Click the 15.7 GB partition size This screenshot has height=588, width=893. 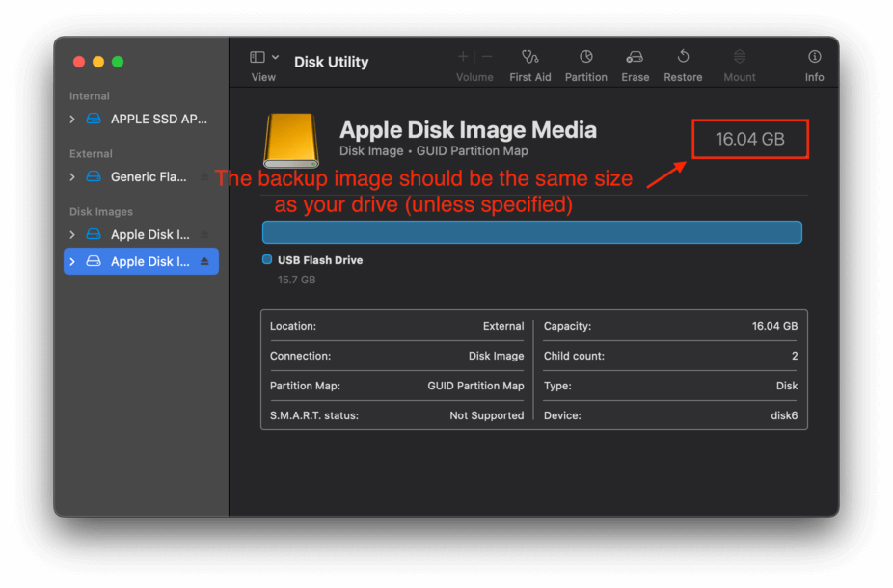click(296, 280)
